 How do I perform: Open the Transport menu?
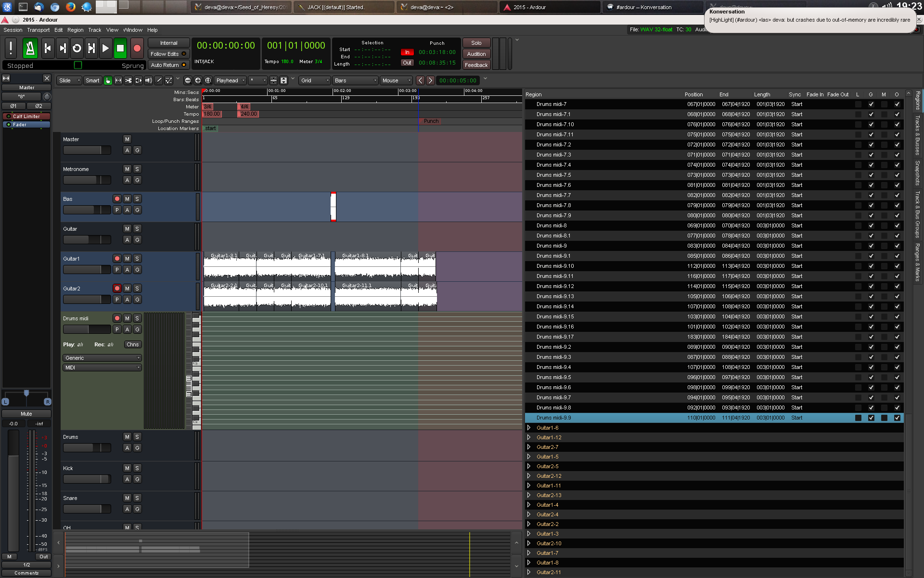pyautogui.click(x=38, y=30)
